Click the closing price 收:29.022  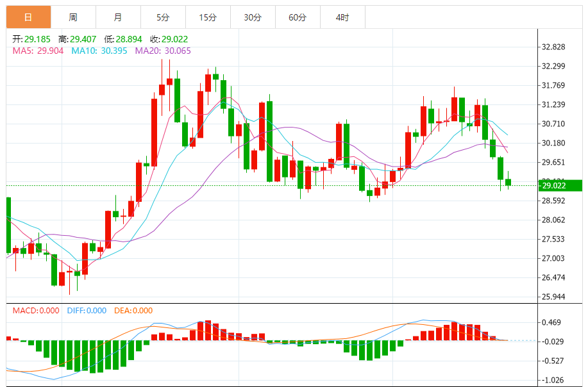click(169, 39)
